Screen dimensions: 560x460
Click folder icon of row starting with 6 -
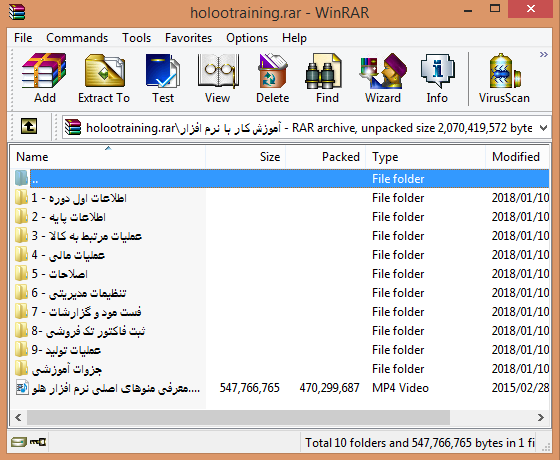pos(21,292)
